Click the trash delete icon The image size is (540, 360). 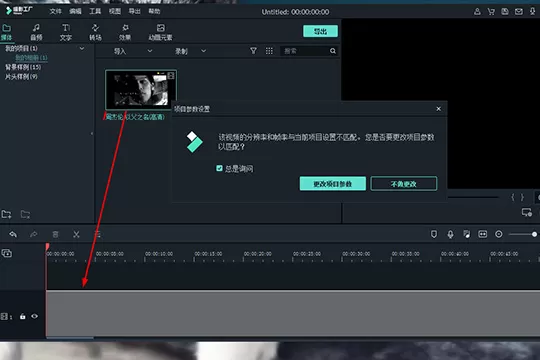55,235
